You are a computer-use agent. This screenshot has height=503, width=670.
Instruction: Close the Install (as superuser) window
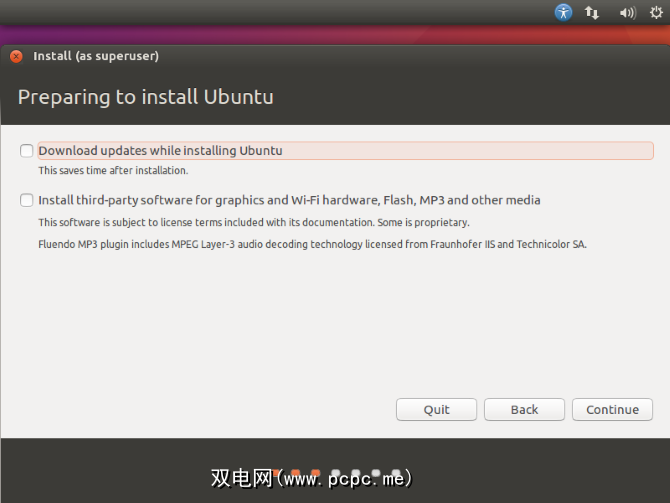[x=16, y=57]
